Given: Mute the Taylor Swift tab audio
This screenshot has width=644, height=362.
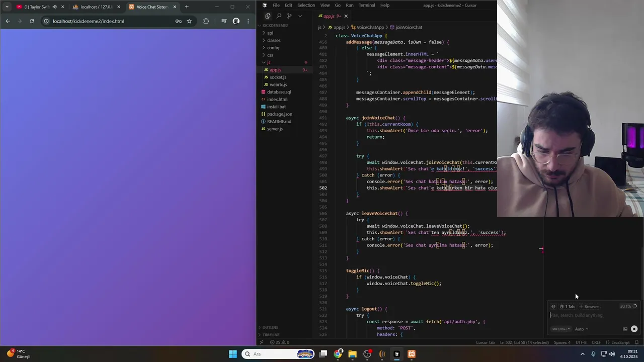Looking at the screenshot, I should click(54, 7).
